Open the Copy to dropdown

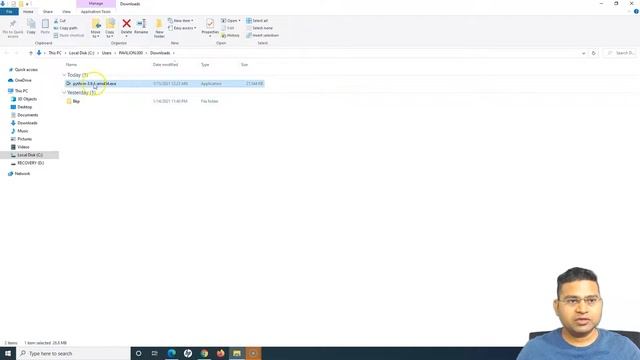[110, 29]
